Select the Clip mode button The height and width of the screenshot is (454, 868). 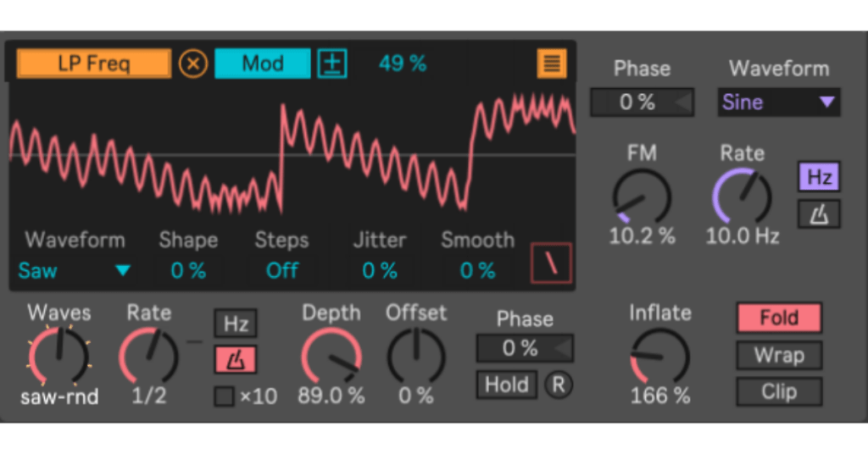tap(779, 391)
